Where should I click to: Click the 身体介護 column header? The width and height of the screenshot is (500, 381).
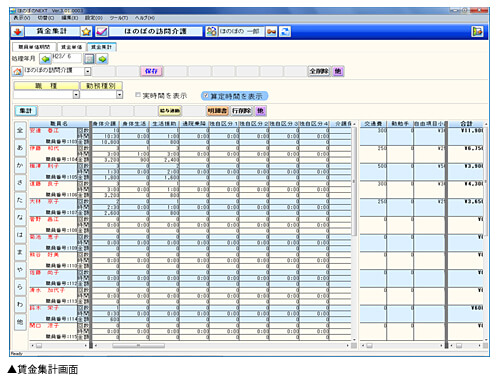(105, 124)
